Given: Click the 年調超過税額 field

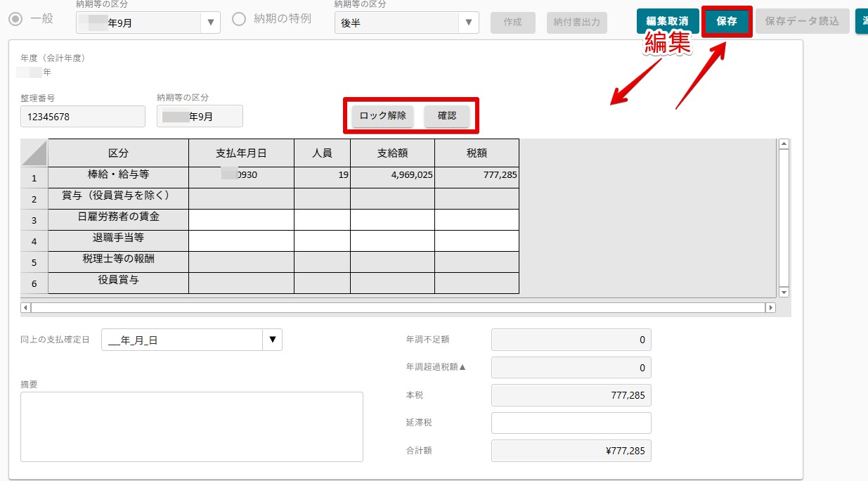Looking at the screenshot, I should pos(571,368).
